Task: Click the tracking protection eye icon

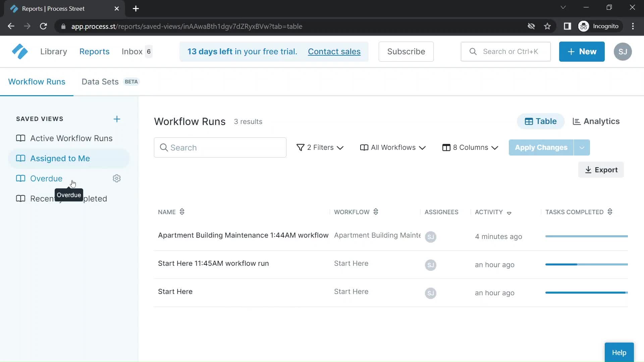Action: (531, 26)
